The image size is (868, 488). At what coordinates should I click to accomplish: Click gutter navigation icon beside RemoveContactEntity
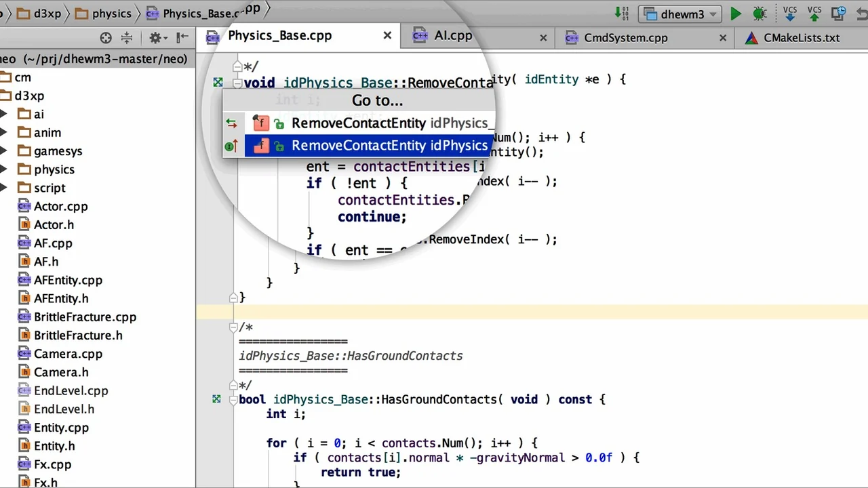[x=218, y=83]
